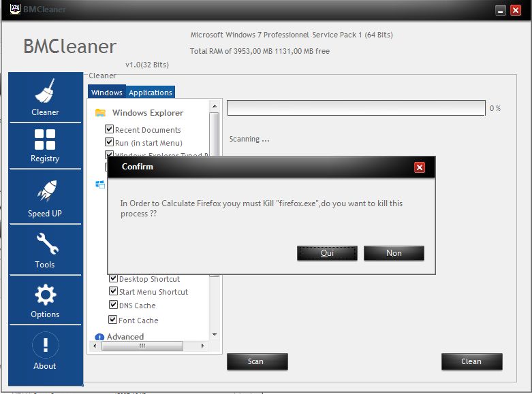Click the firefox.exe confirmation message
The image size is (532, 394).
pos(262,208)
